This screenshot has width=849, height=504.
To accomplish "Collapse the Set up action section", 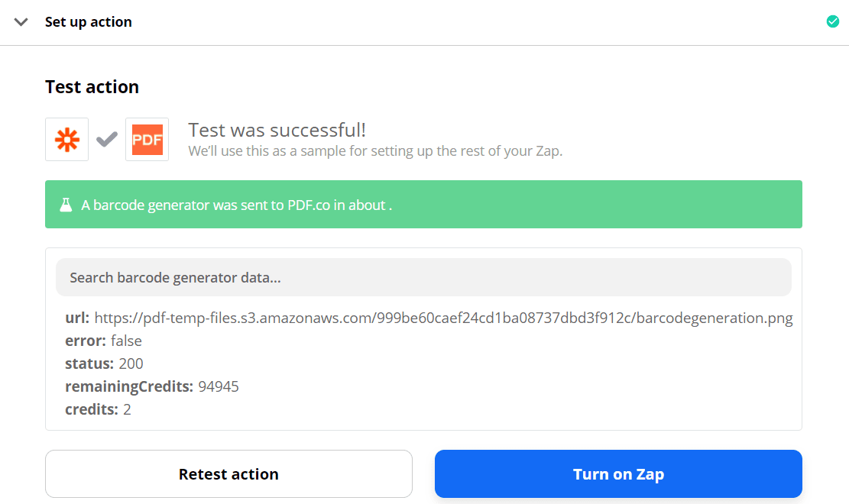I will pos(21,22).
